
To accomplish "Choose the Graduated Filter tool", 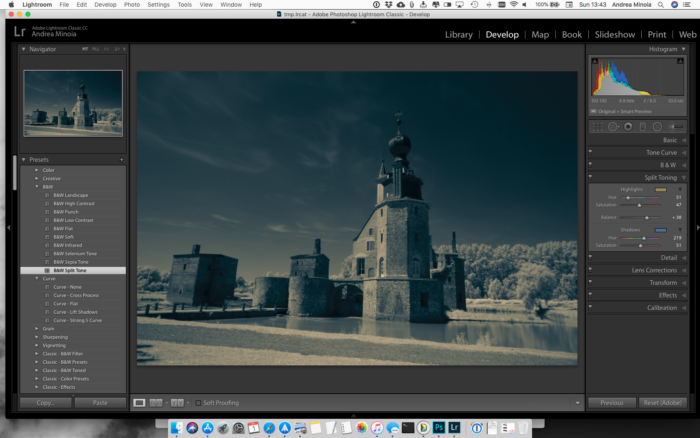I will [x=642, y=127].
